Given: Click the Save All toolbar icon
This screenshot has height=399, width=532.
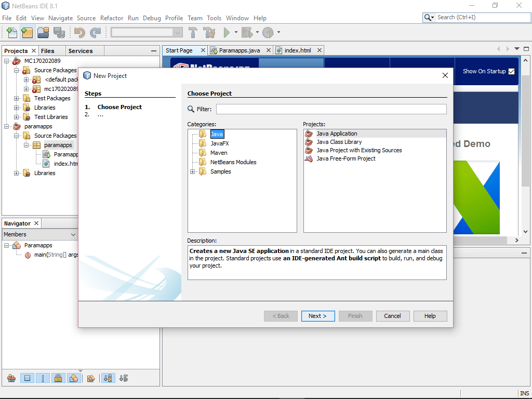Looking at the screenshot, I should [59, 33].
